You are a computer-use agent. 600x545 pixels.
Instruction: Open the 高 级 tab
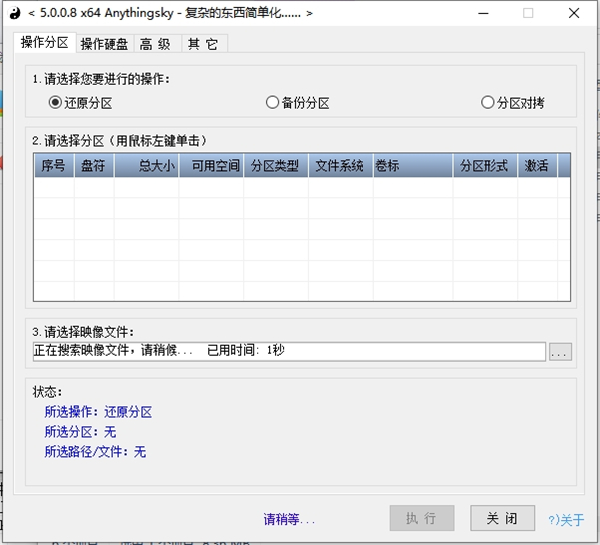tap(155, 44)
